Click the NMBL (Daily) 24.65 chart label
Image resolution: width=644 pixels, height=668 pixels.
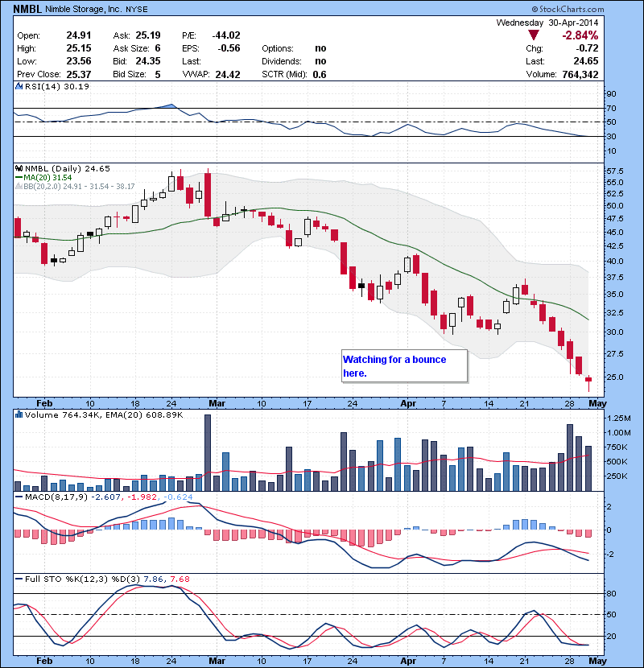(68, 169)
